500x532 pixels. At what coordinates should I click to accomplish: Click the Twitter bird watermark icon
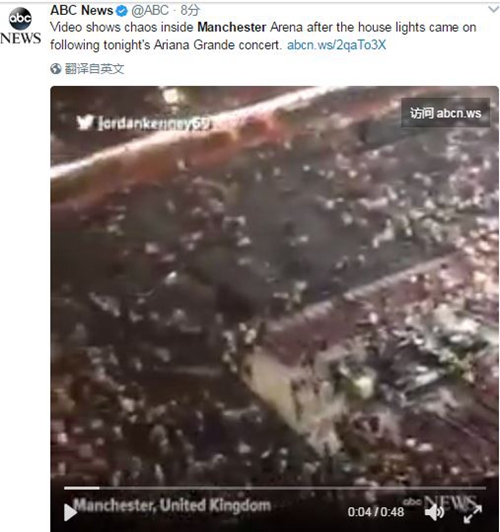84,122
